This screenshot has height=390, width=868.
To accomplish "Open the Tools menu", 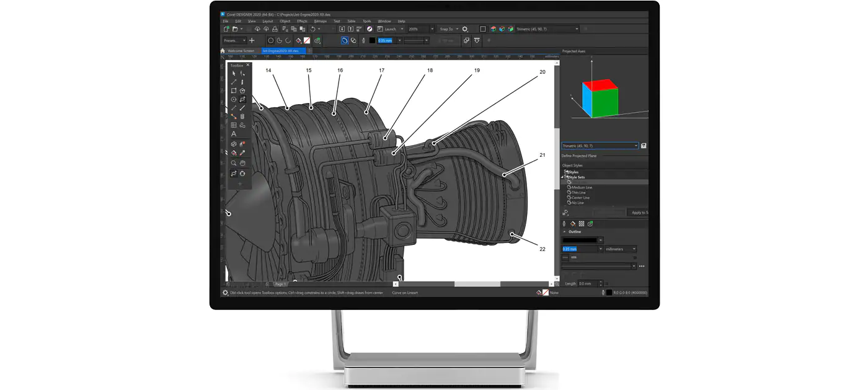I will (x=366, y=20).
